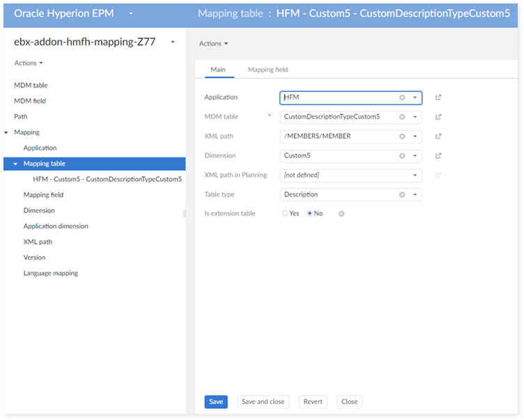The image size is (524, 420).
Task: Open the Table type dropdown list
Action: point(415,195)
